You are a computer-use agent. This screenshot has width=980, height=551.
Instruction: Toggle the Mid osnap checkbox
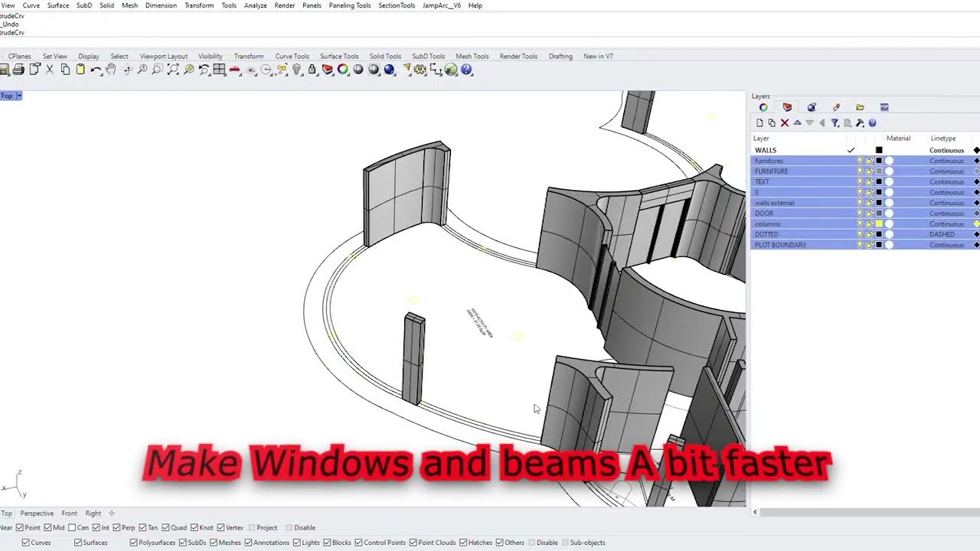coord(48,527)
